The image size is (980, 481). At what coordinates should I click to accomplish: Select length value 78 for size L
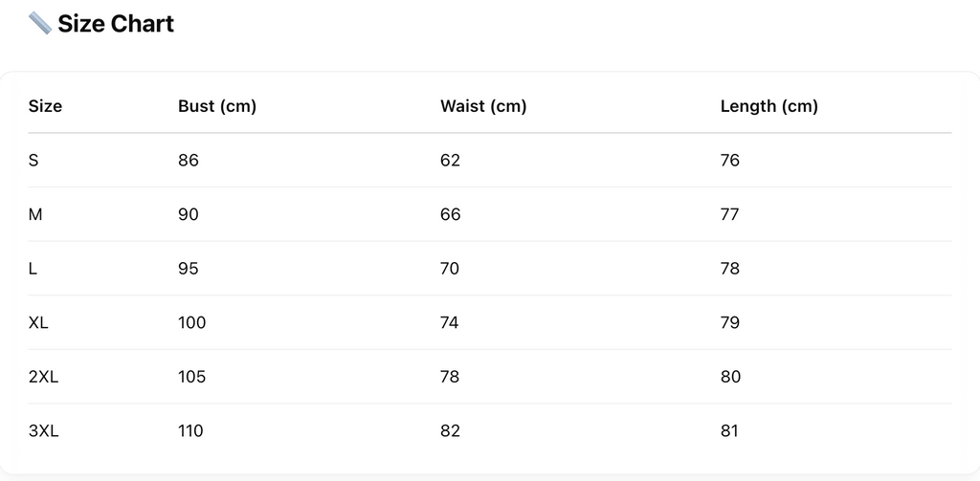(x=730, y=269)
